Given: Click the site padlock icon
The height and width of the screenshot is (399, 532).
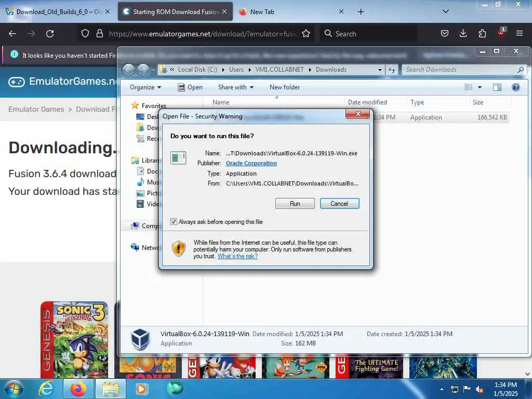Looking at the screenshot, I should point(99,33).
